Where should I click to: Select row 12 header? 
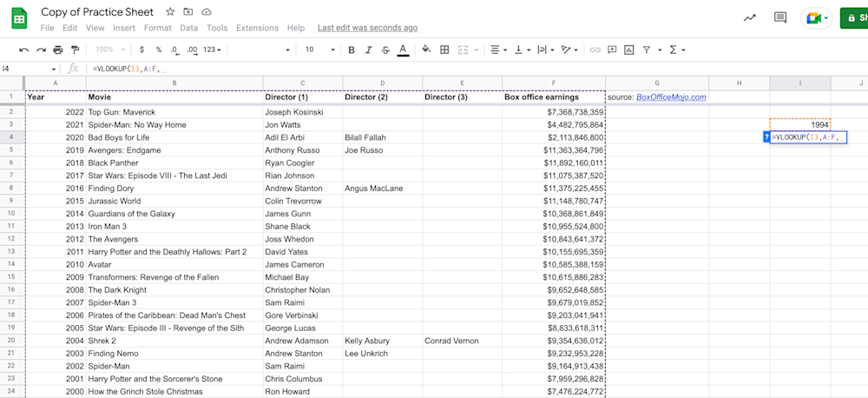click(12, 239)
